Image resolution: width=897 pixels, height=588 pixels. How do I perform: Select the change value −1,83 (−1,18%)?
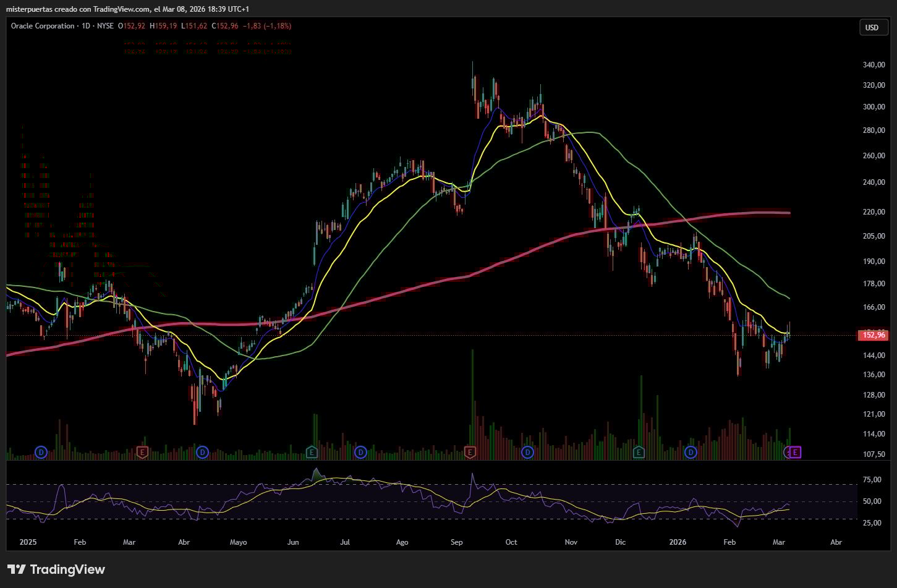click(x=267, y=26)
